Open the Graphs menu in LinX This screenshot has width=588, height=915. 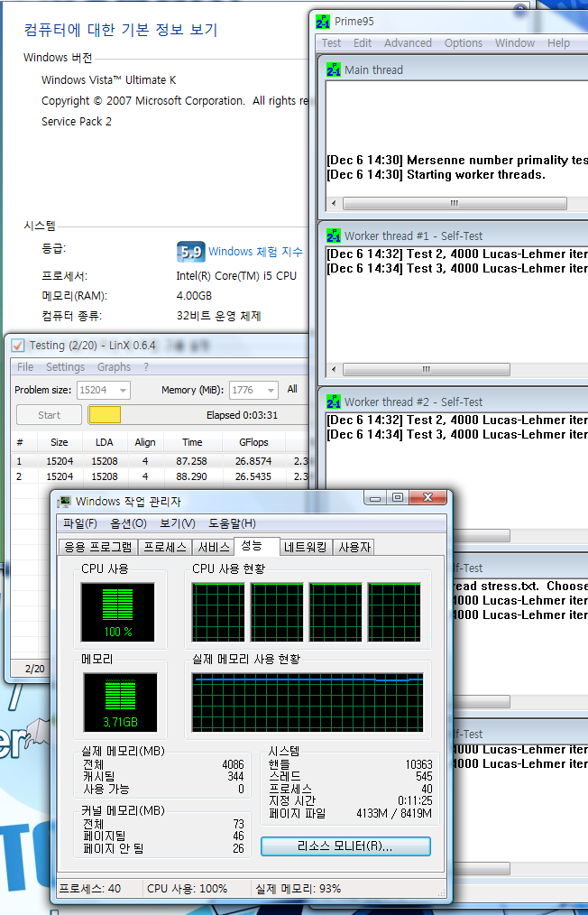pos(114,367)
